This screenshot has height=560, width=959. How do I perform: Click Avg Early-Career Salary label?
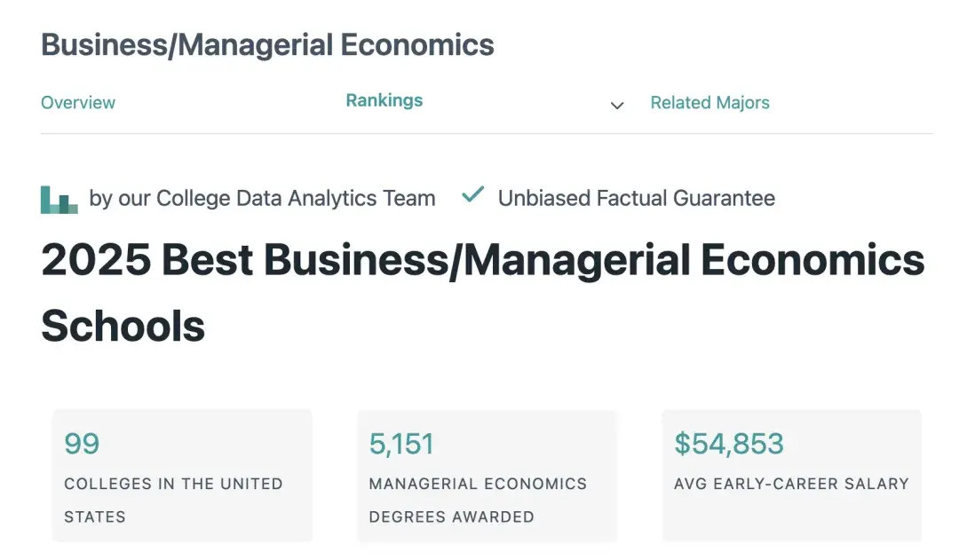(x=791, y=484)
